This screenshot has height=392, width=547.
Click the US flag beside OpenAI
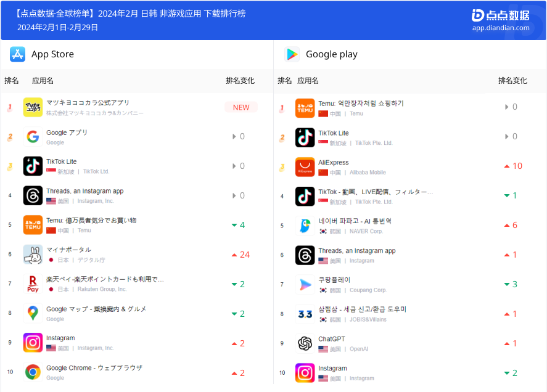[323, 349]
